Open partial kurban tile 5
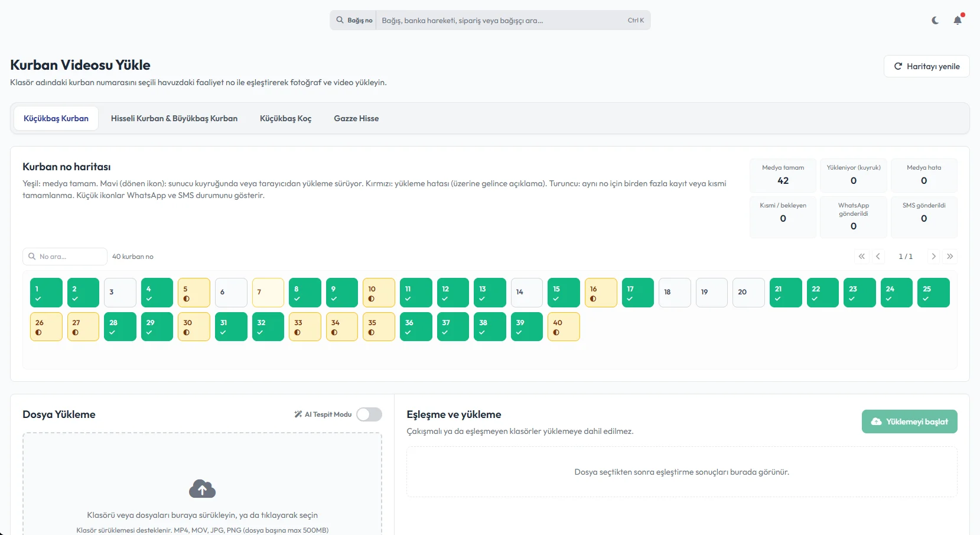The image size is (980, 535). pos(194,293)
